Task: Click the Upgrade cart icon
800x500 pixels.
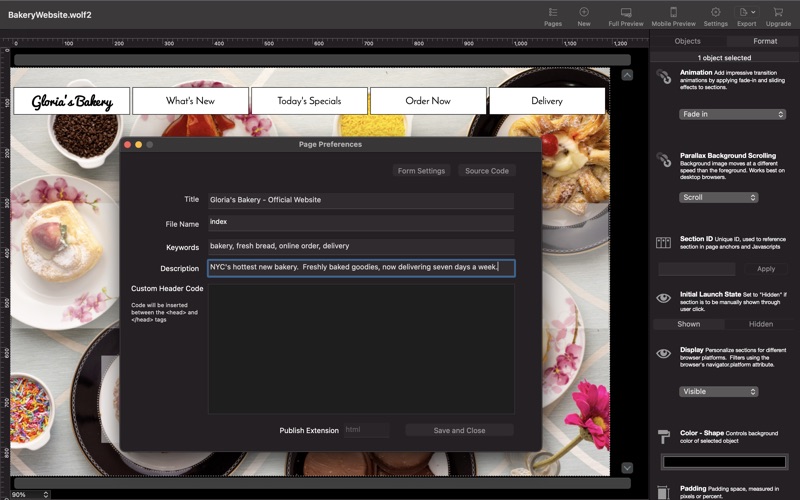Action: [x=778, y=12]
